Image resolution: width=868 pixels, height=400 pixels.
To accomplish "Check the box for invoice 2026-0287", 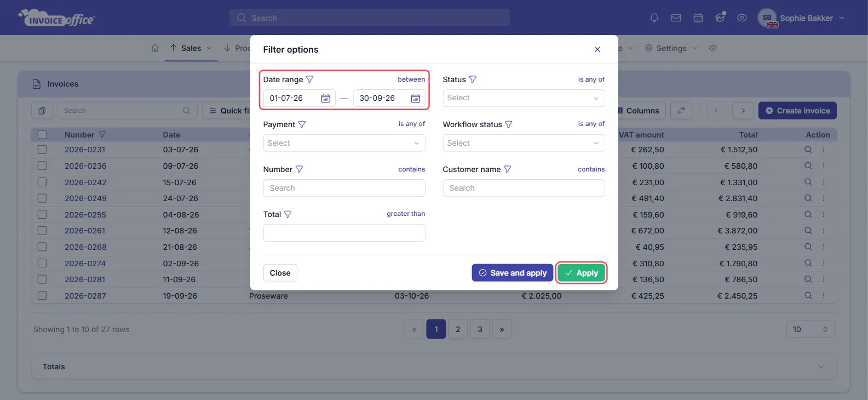I will (x=42, y=296).
